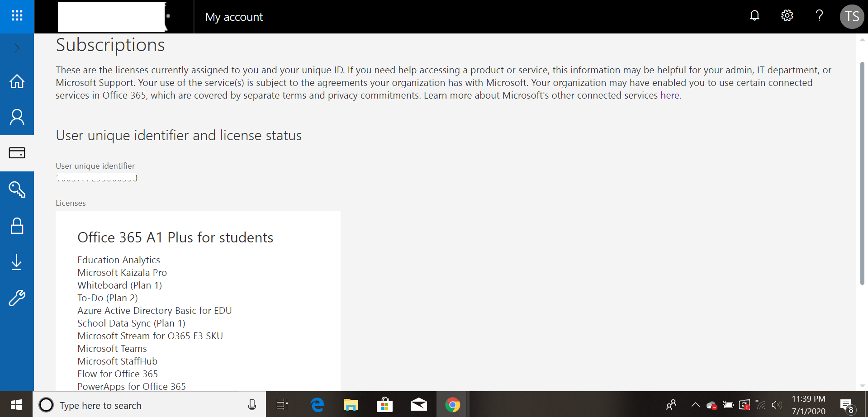
Task: Select the 'Microsoft Kaizala Pro' row
Action: (x=122, y=273)
